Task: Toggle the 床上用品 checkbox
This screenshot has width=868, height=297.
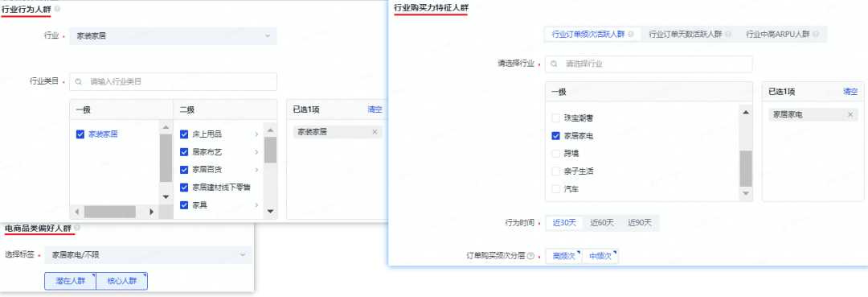Action: 184,134
